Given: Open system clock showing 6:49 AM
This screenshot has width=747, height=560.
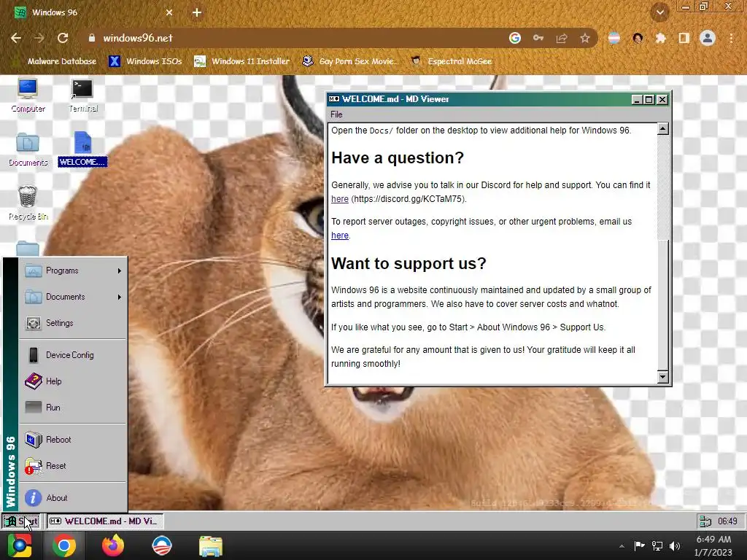Looking at the screenshot, I should click(713, 545).
